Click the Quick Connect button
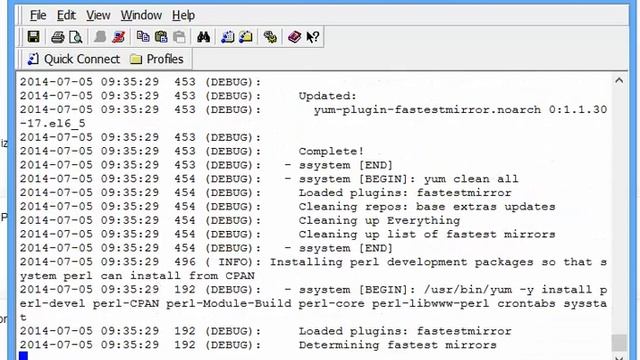This screenshot has width=640, height=360. click(73, 59)
